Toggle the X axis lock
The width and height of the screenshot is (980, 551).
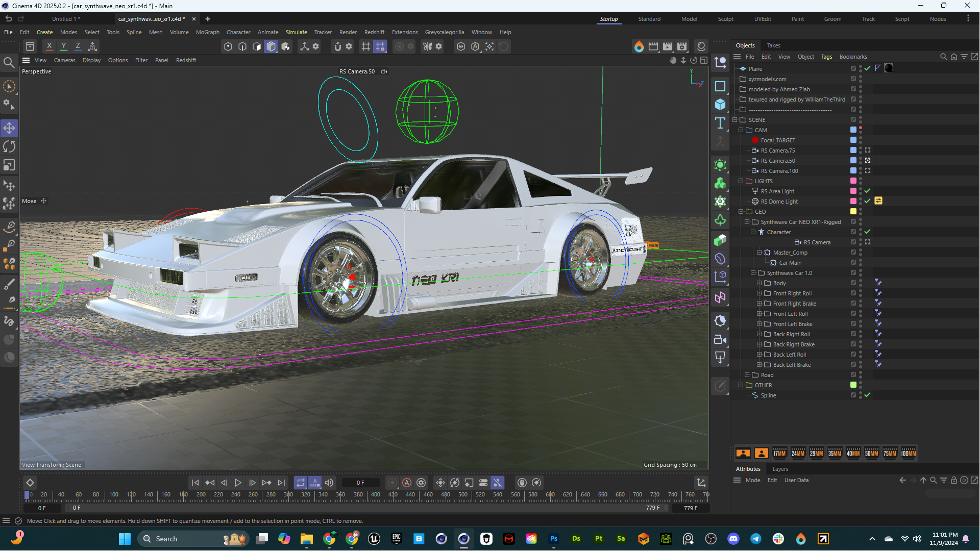click(x=49, y=46)
